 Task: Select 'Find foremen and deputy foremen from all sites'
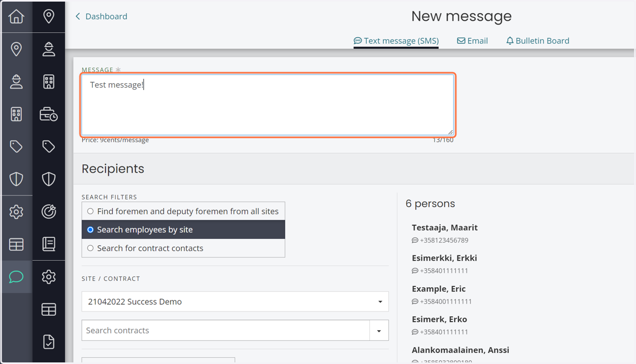tap(183, 211)
